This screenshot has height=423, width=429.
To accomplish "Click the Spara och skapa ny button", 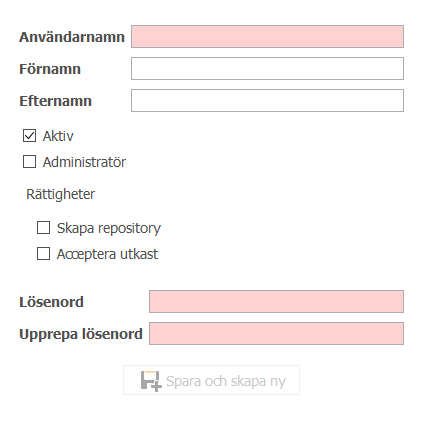I will coord(211,380).
